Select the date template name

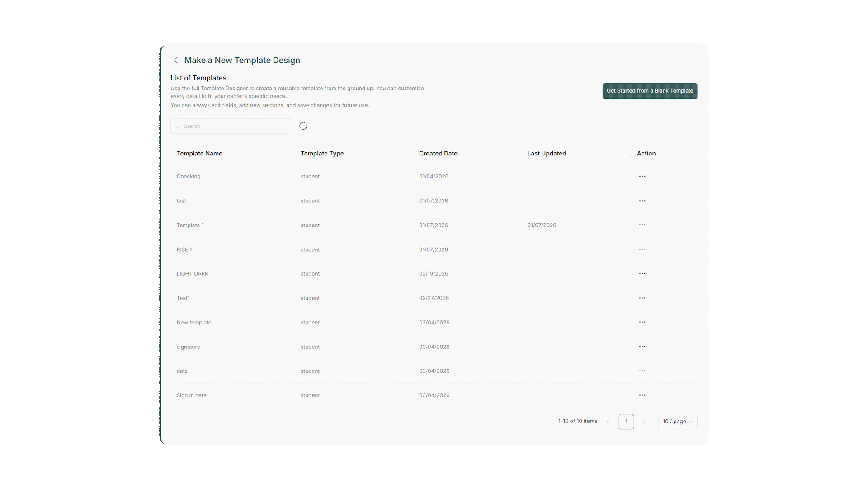pos(182,371)
